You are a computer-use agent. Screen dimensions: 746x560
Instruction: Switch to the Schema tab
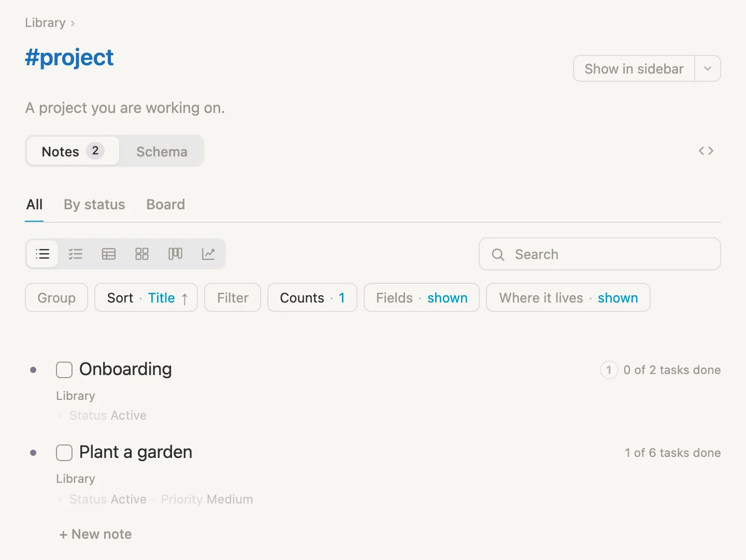click(x=162, y=151)
